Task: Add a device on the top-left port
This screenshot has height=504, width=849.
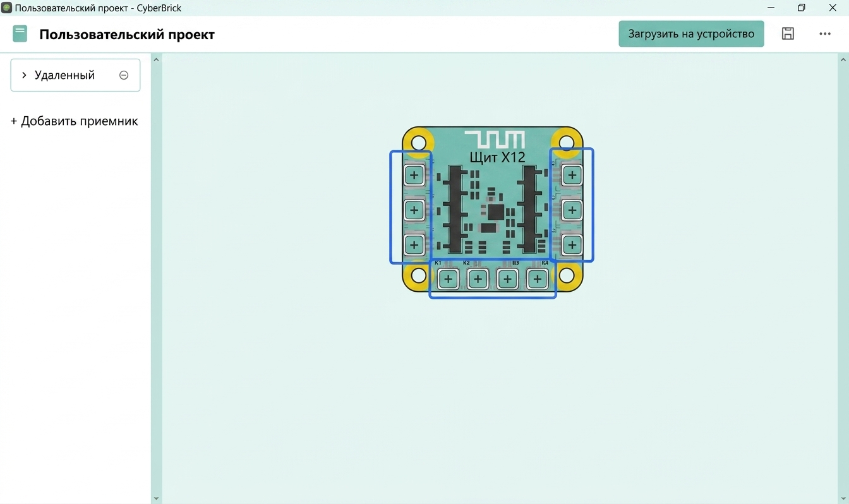Action: pos(414,175)
